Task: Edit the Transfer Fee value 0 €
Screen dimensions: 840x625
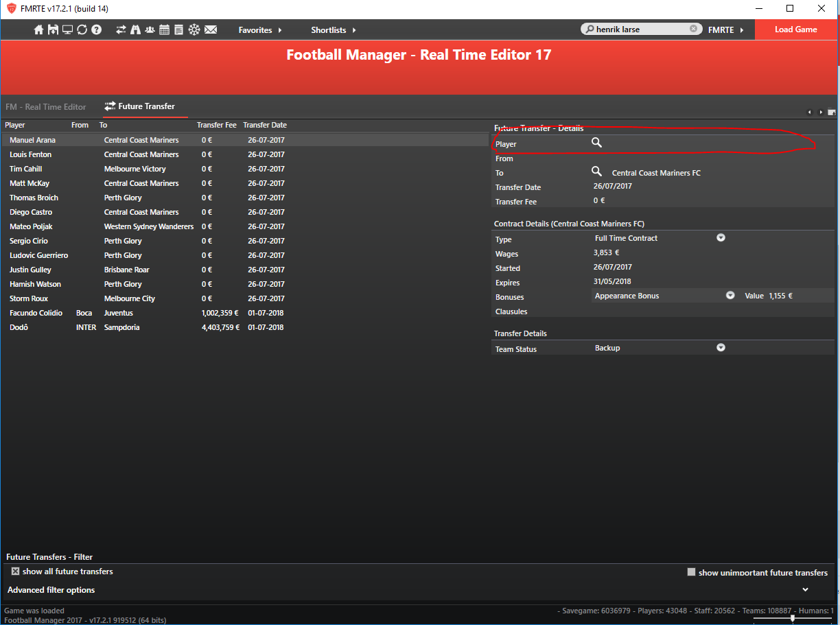Action: tap(599, 200)
